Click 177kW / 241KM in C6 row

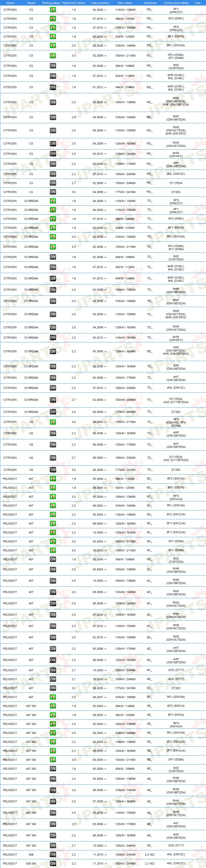click(125, 470)
